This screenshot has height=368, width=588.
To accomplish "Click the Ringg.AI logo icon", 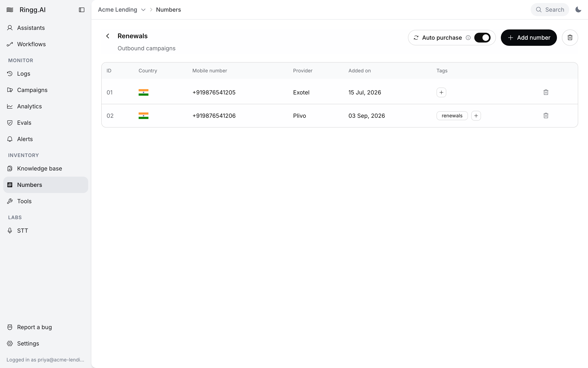I will (10, 10).
